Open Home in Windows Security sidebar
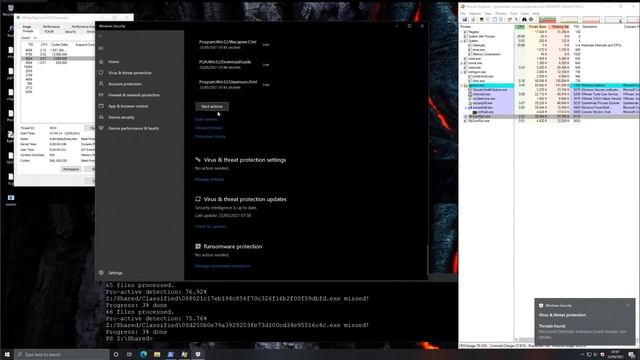Viewport: 640px width, 360px height. click(113, 62)
